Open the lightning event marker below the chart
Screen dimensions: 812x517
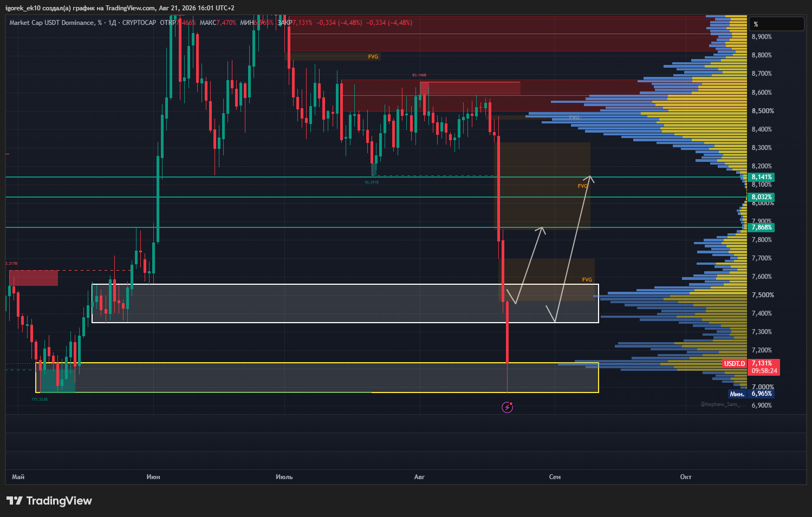[507, 407]
